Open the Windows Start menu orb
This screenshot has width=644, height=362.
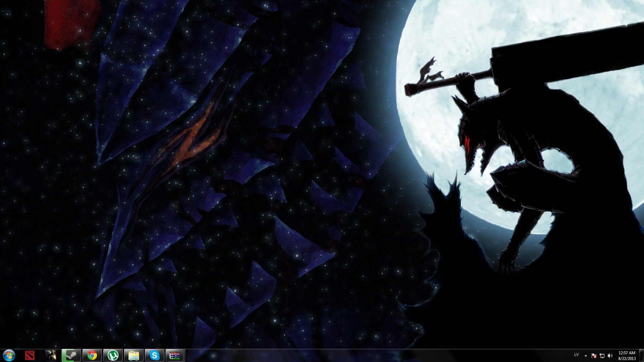9,356
